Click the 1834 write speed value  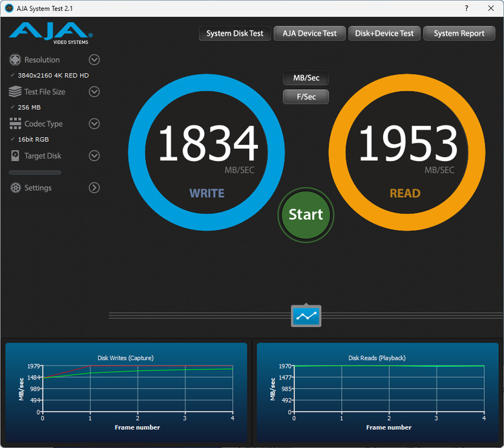click(x=208, y=144)
